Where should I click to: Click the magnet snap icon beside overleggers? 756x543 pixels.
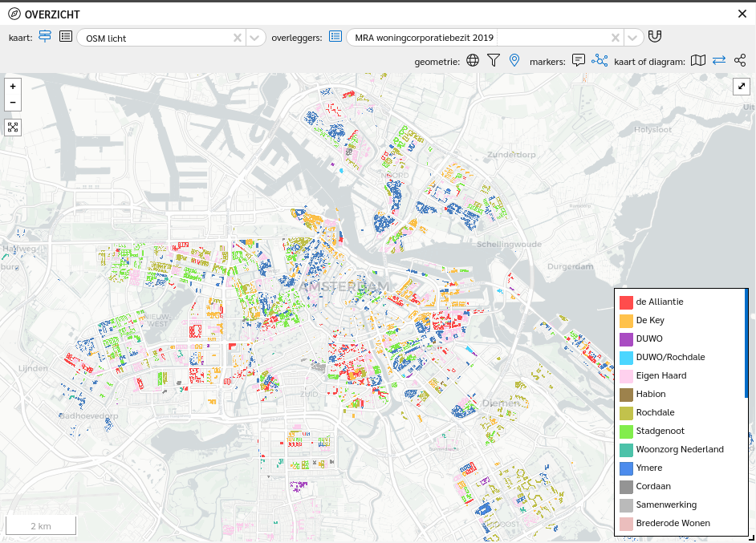pyautogui.click(x=656, y=37)
